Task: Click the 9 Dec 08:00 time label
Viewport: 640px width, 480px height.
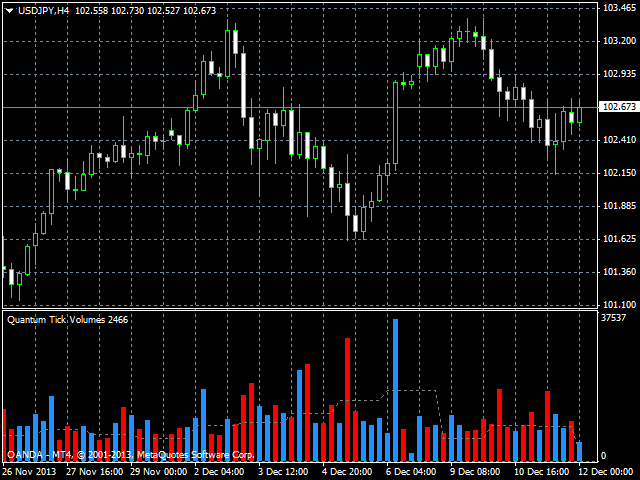Action: (x=475, y=472)
